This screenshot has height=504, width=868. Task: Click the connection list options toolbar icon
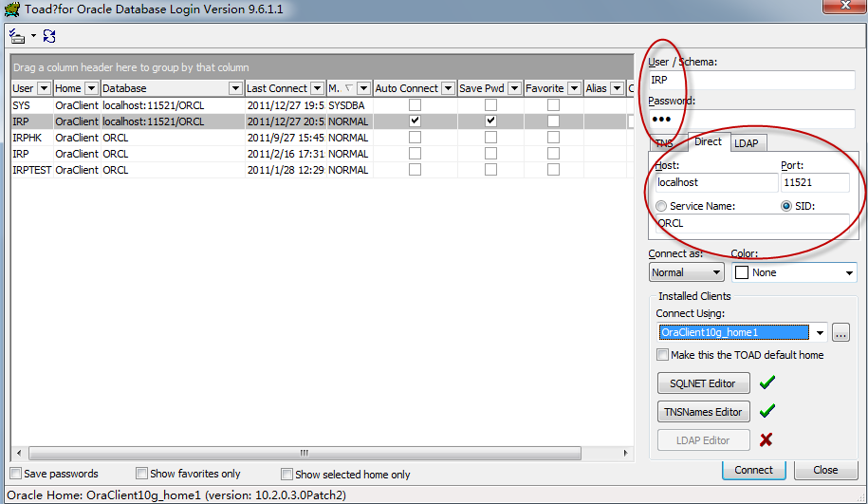coord(17,37)
